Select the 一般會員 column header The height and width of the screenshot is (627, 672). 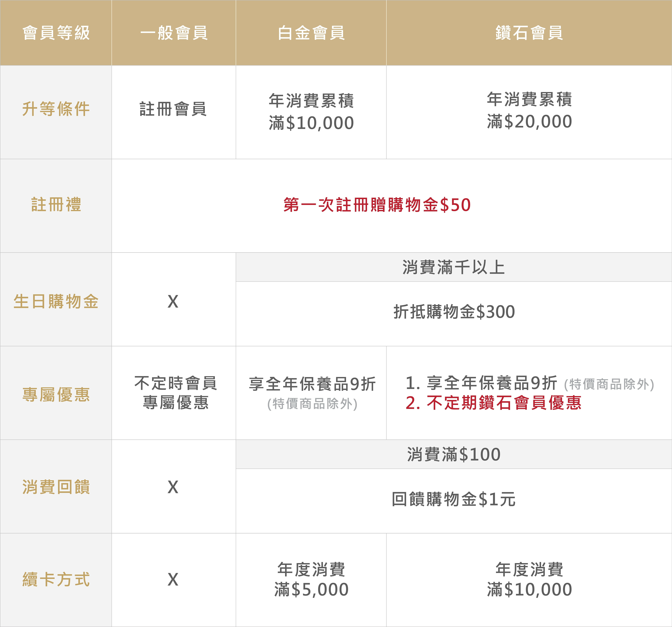(174, 33)
